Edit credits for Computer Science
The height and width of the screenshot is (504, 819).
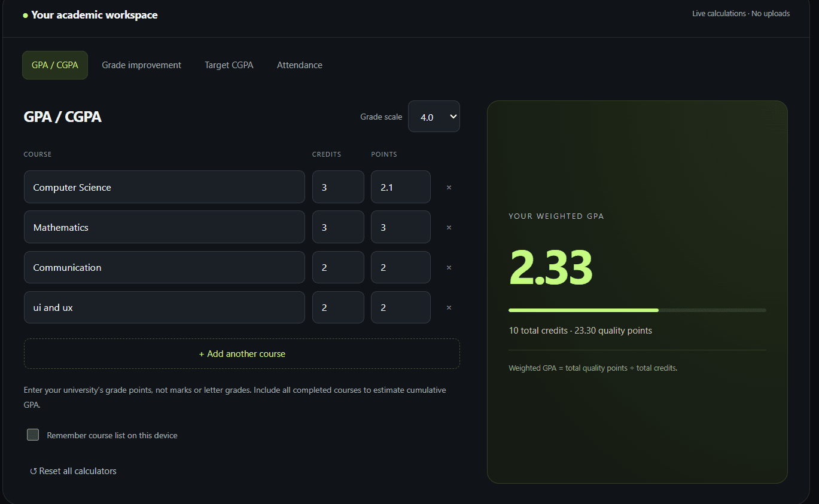click(x=338, y=187)
